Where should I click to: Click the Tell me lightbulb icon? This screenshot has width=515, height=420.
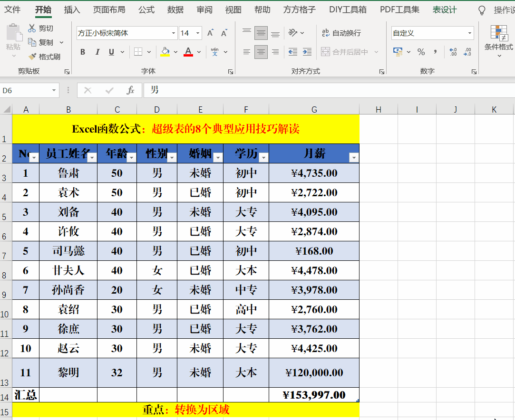(482, 10)
